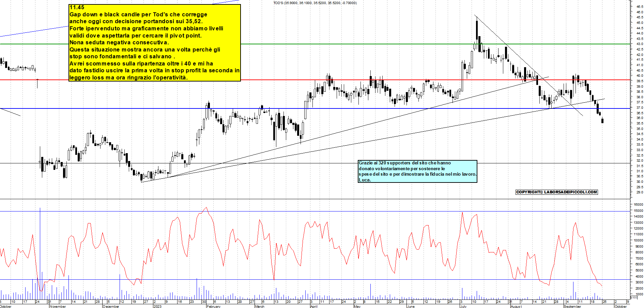Viewport: 644px width, 308px height.
Task: Click the 15000 volume axis label
Action: tap(638, 210)
